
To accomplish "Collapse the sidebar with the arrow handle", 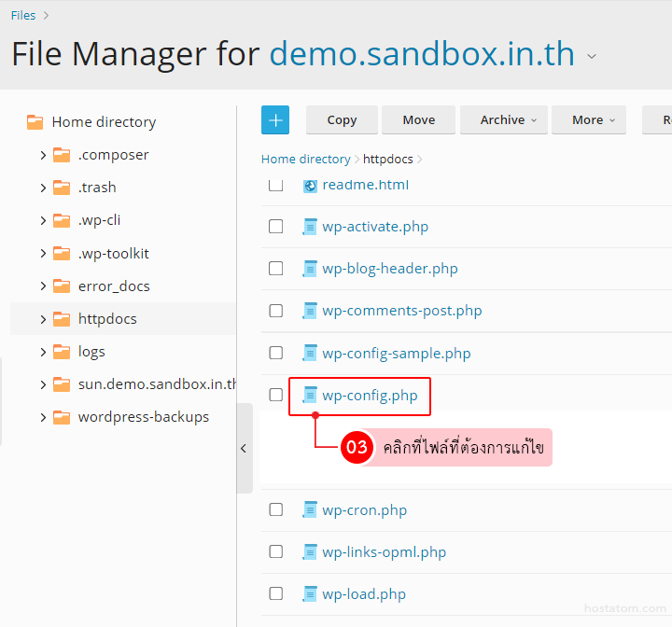I will (244, 449).
